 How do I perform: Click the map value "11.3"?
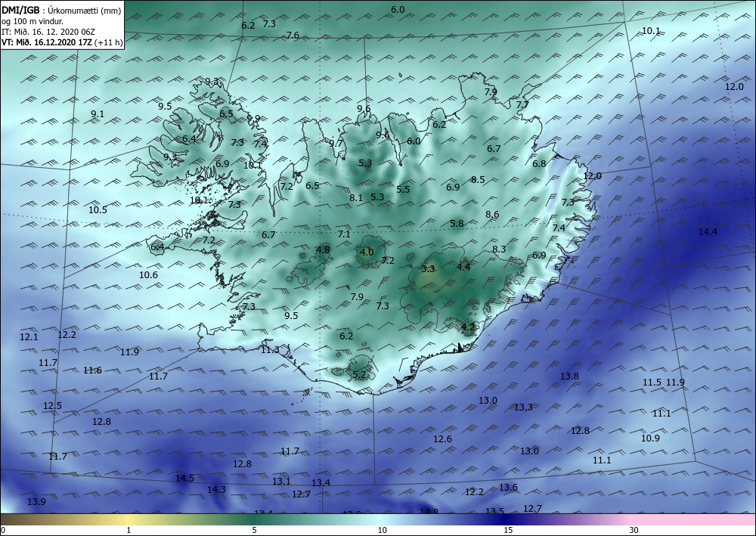[x=270, y=349]
